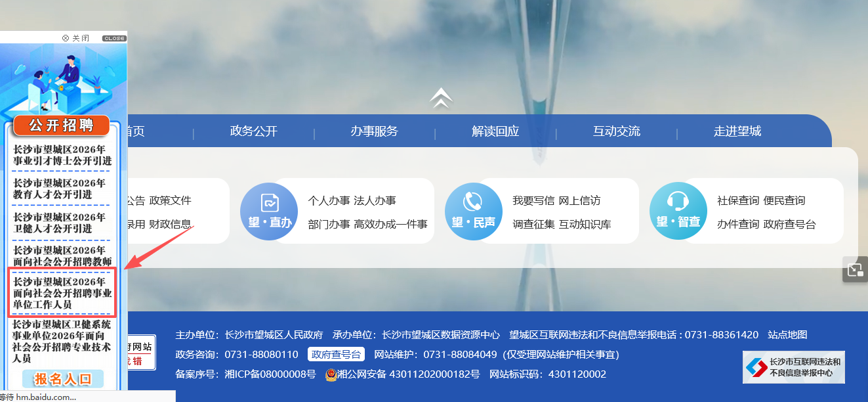Click the report hotline 0731-88361420 text
Image resolution: width=868 pixels, height=402 pixels.
click(722, 334)
